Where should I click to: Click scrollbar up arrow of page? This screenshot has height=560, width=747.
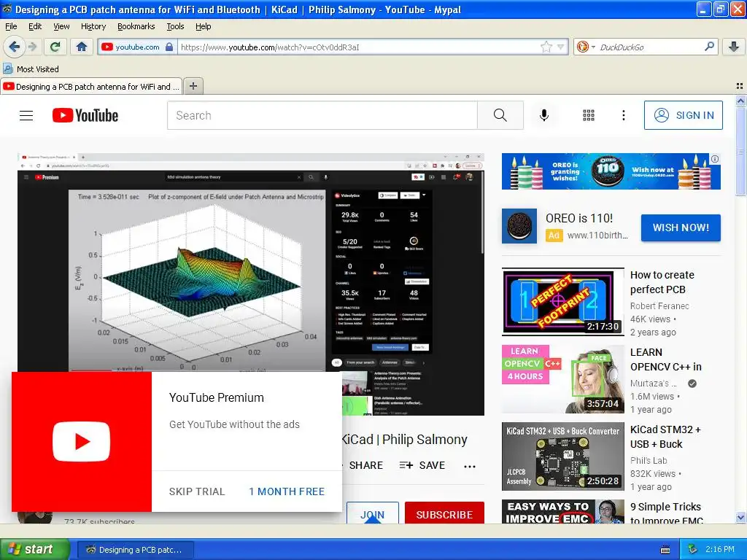pos(740,101)
